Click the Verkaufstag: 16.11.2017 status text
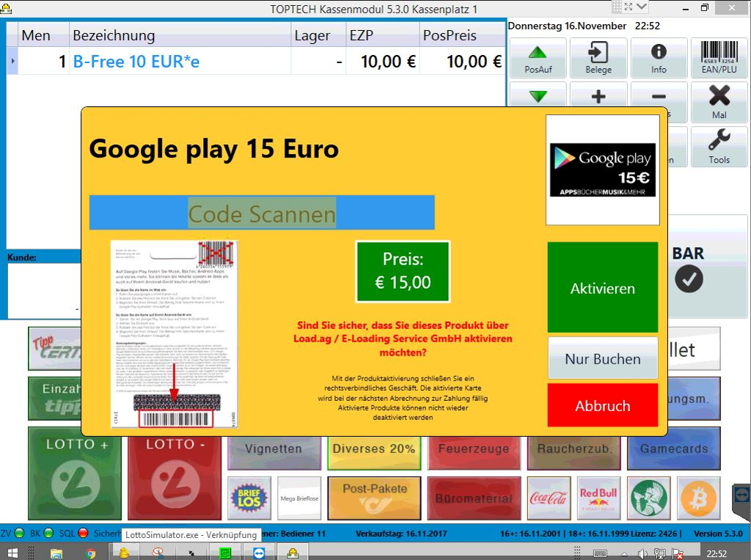751x560 pixels. click(x=401, y=533)
